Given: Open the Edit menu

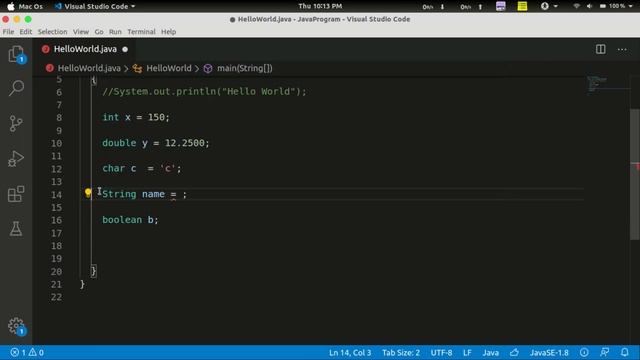Looking at the screenshot, I should (x=26, y=31).
